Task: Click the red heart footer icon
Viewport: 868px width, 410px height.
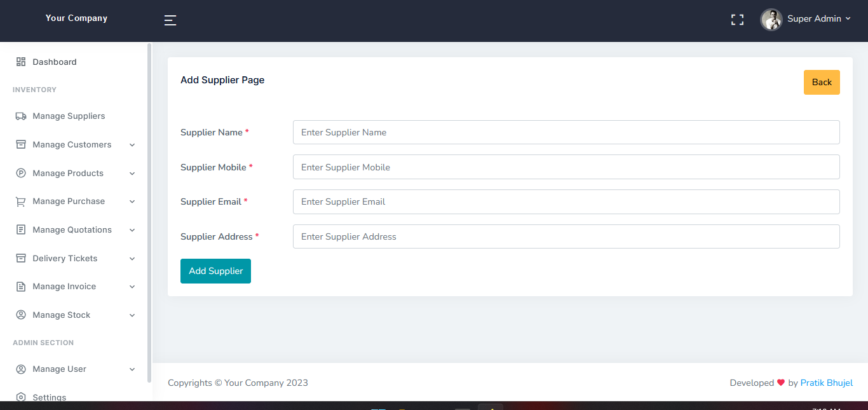Action: (x=781, y=383)
